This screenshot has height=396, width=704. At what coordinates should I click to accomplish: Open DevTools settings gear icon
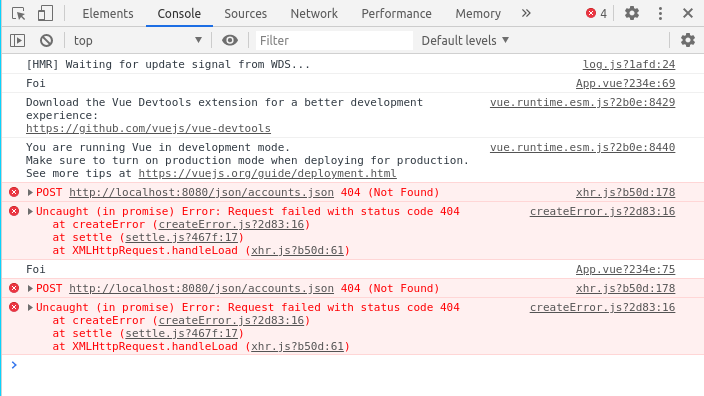click(x=632, y=13)
